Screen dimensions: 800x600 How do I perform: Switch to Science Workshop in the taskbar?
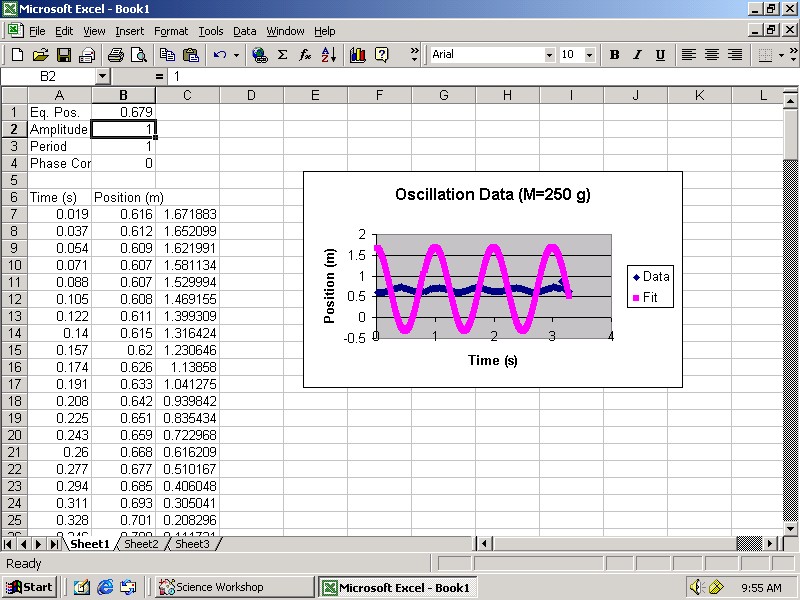click(210, 587)
